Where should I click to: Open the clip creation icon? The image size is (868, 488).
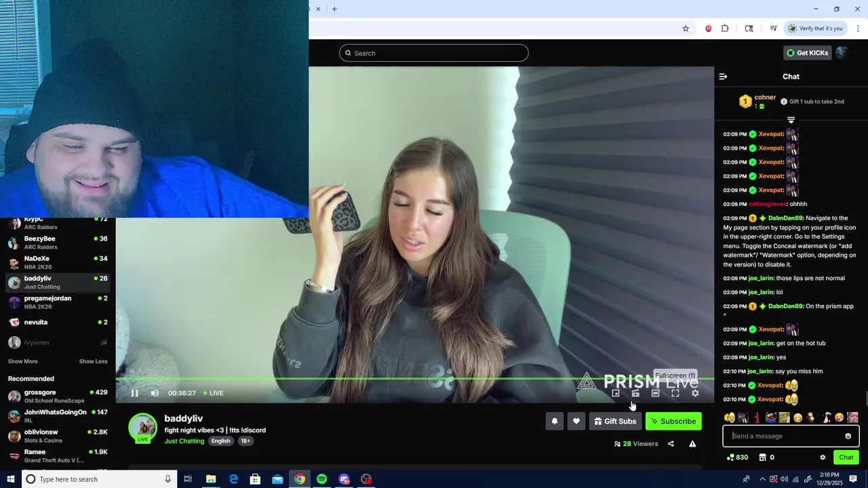[x=635, y=393]
